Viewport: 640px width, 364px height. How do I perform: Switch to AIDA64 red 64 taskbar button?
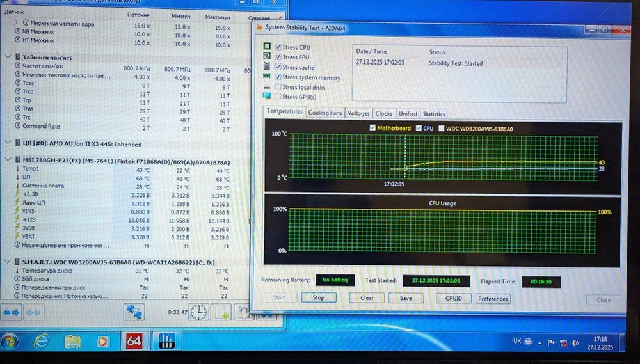(x=134, y=341)
